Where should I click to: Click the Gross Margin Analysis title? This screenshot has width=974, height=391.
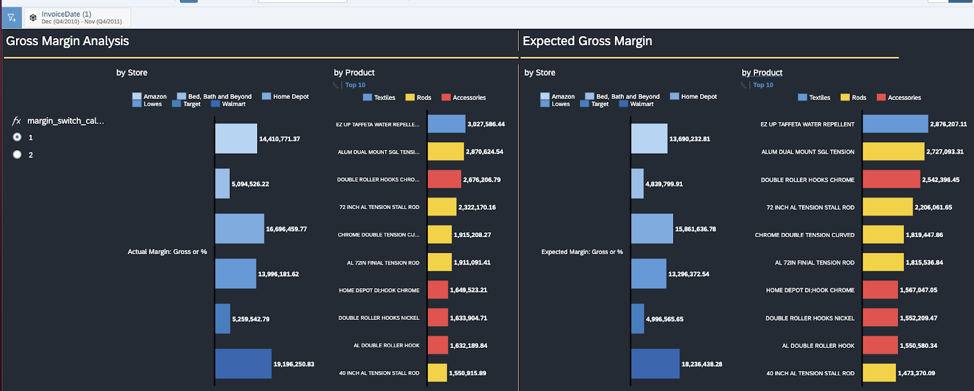pyautogui.click(x=68, y=42)
